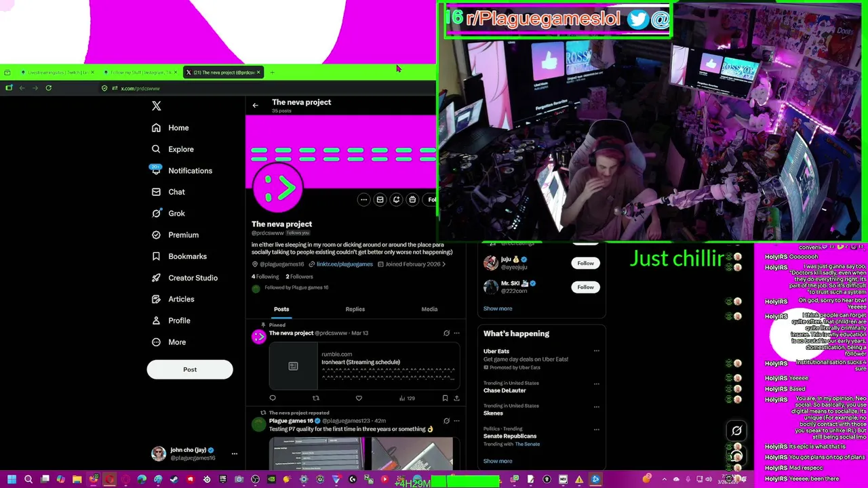
Task: Open the Premium page
Action: (x=175, y=235)
